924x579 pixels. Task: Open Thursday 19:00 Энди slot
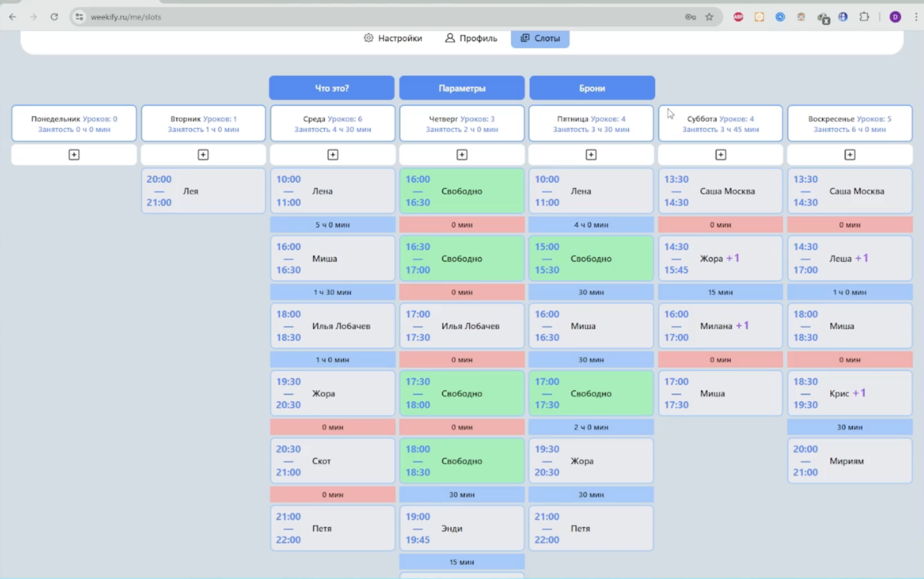tap(462, 528)
